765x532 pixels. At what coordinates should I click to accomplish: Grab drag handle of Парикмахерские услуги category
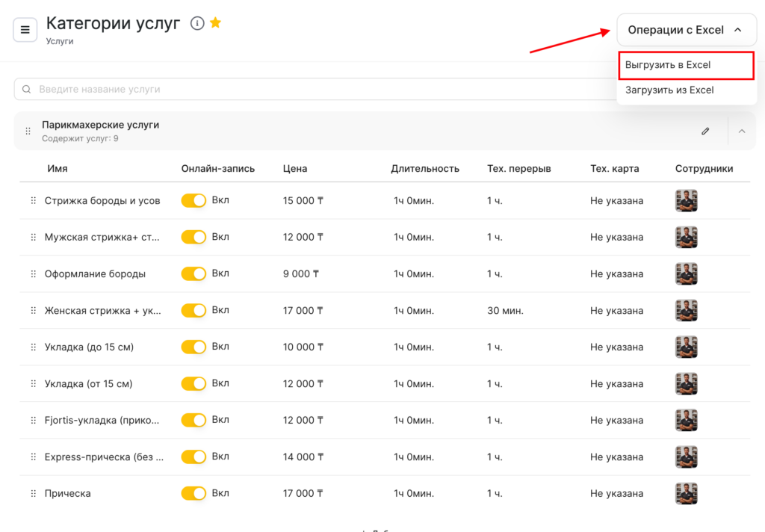click(28, 132)
